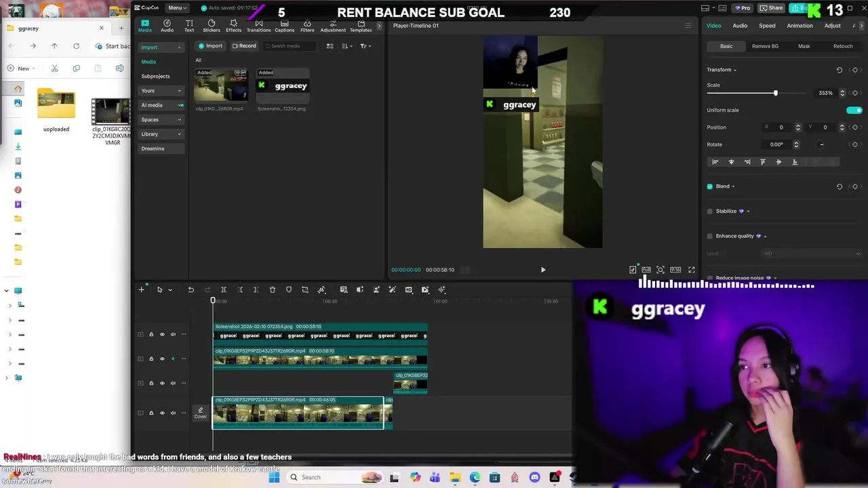Open the media filter dropdown
The image size is (868, 488).
[x=365, y=46]
